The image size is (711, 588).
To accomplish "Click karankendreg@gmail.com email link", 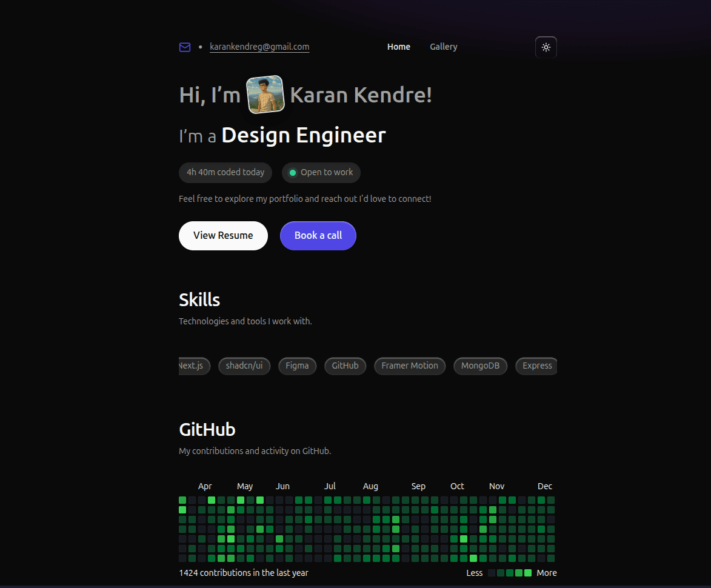I will coord(259,47).
